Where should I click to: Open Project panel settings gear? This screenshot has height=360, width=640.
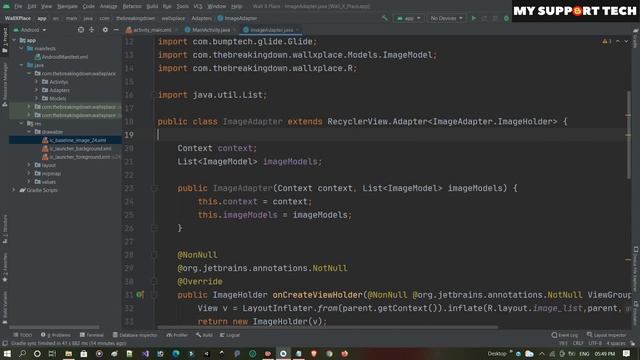105,30
